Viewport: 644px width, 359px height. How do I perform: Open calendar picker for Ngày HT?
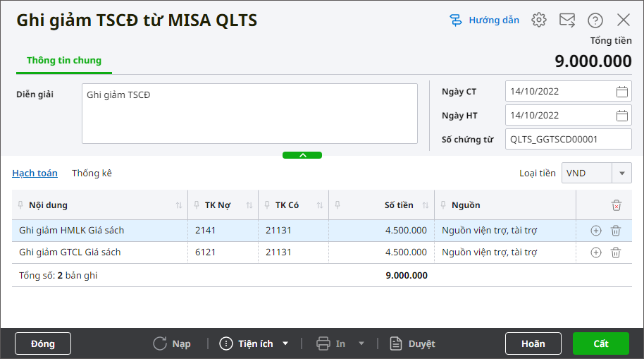coord(622,116)
